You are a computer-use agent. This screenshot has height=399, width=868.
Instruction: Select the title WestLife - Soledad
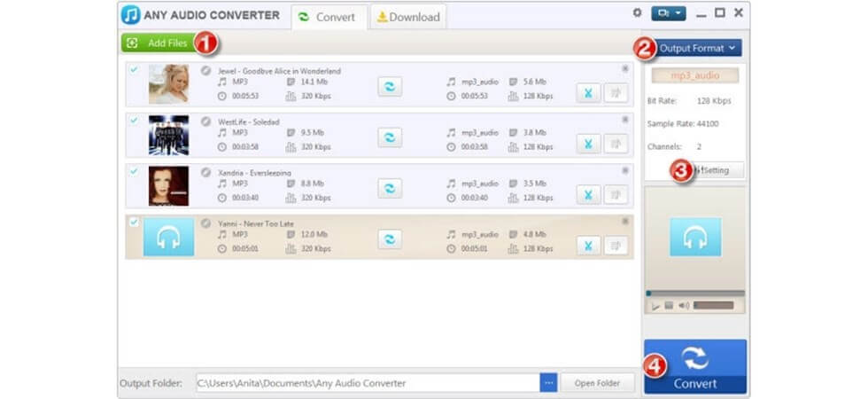click(249, 122)
